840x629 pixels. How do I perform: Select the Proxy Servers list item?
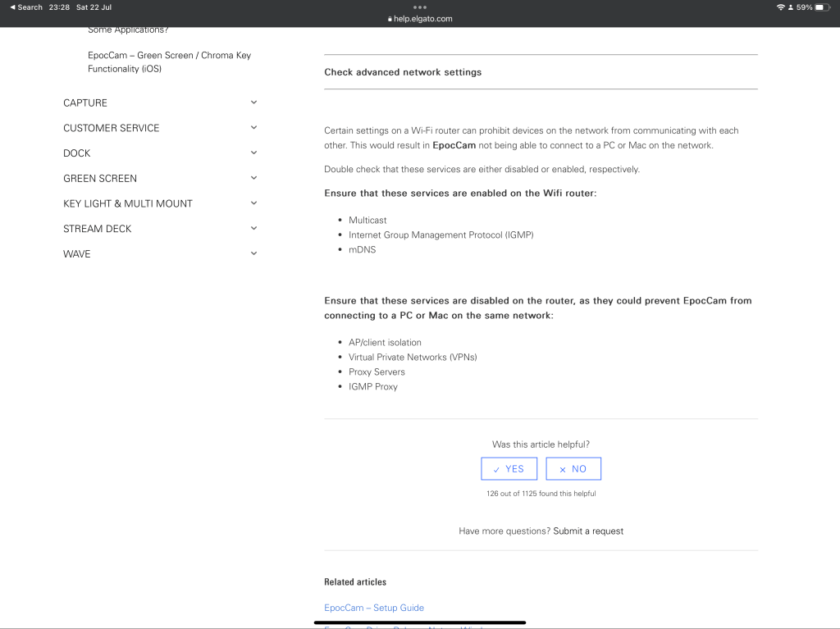(377, 371)
